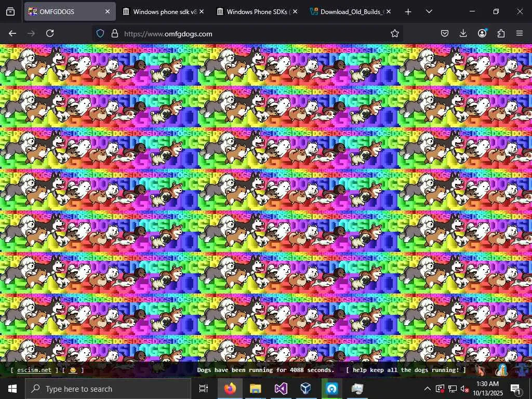The image size is (532, 399).
Task: Open the Firefox application menu
Action: [x=520, y=33]
